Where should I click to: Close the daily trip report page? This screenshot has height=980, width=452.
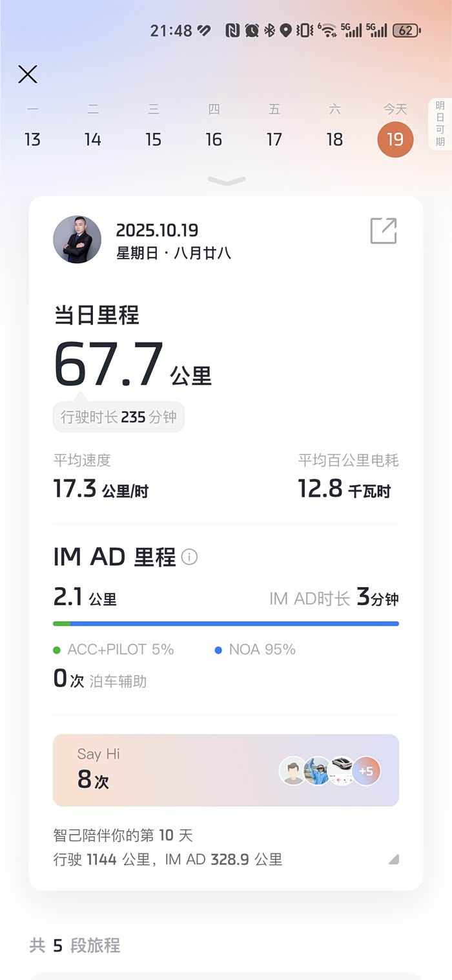(x=28, y=74)
